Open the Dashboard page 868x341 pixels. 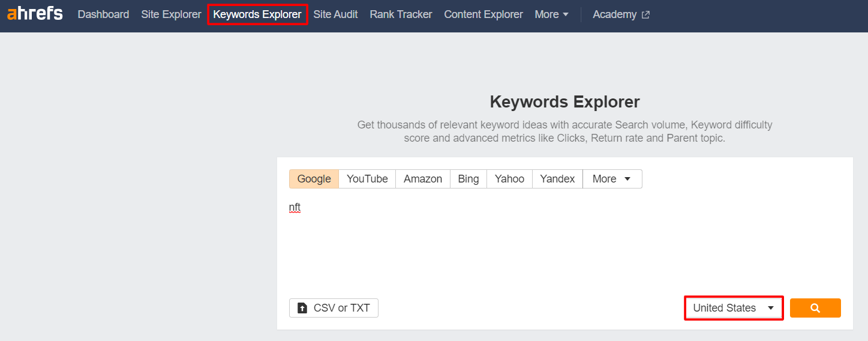103,14
